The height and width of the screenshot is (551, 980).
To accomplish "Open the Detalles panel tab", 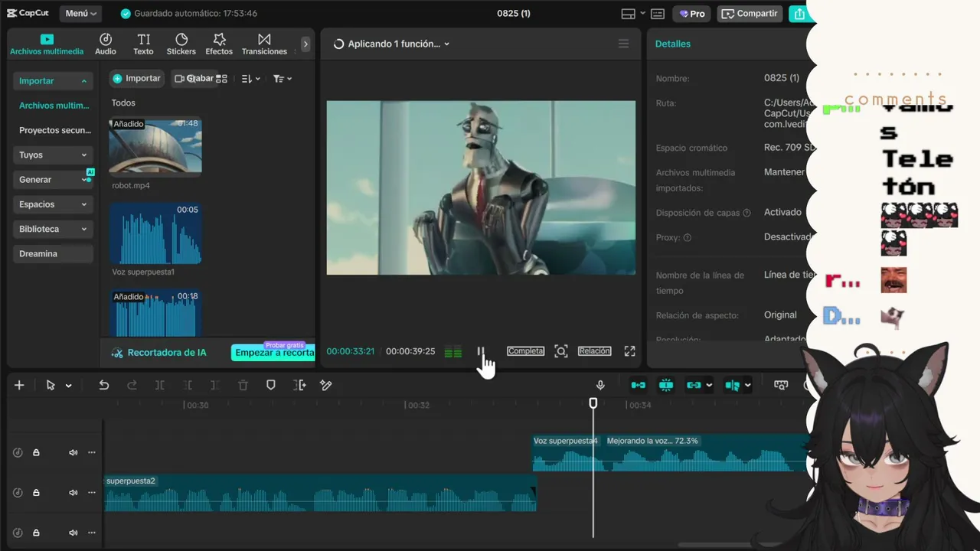I will 673,44.
